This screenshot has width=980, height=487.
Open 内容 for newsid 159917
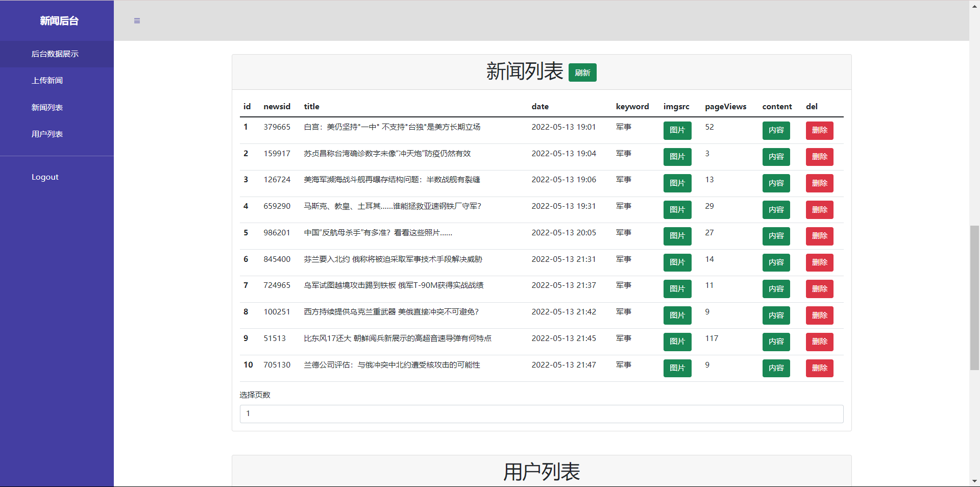click(776, 157)
